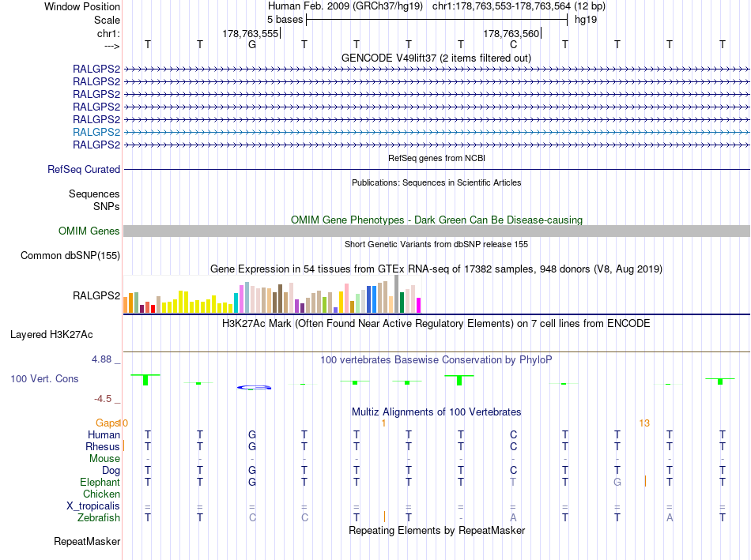Click the orange '13' gap count
This screenshot has height=560, width=751.
pyautogui.click(x=644, y=423)
